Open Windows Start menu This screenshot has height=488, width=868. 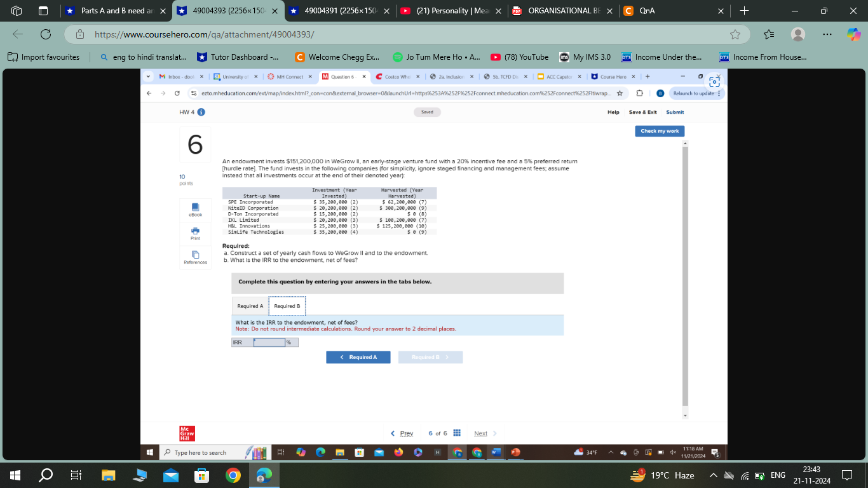pos(17,475)
